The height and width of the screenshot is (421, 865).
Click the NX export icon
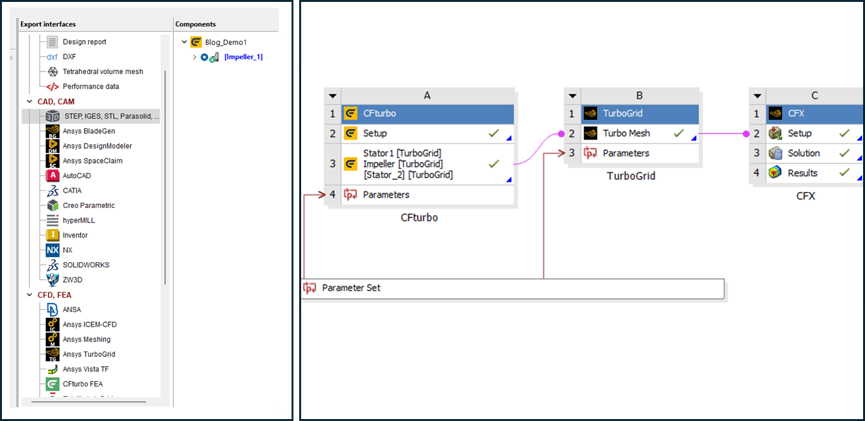click(52, 251)
